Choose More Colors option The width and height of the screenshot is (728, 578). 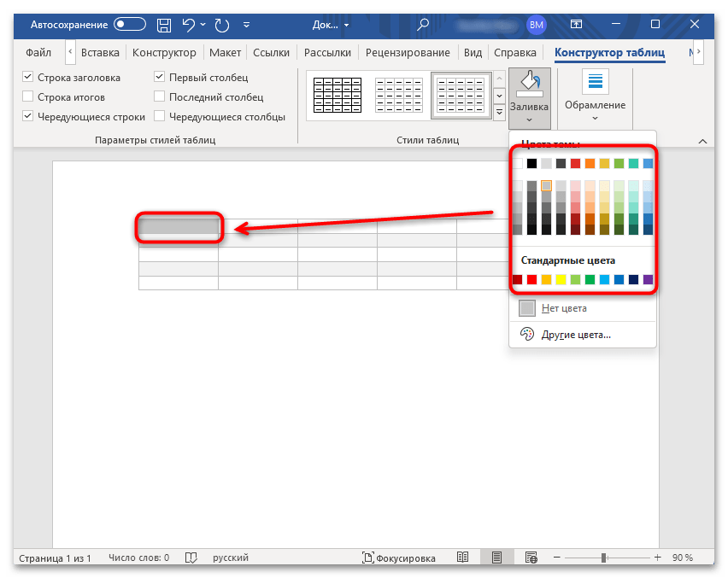coord(575,335)
